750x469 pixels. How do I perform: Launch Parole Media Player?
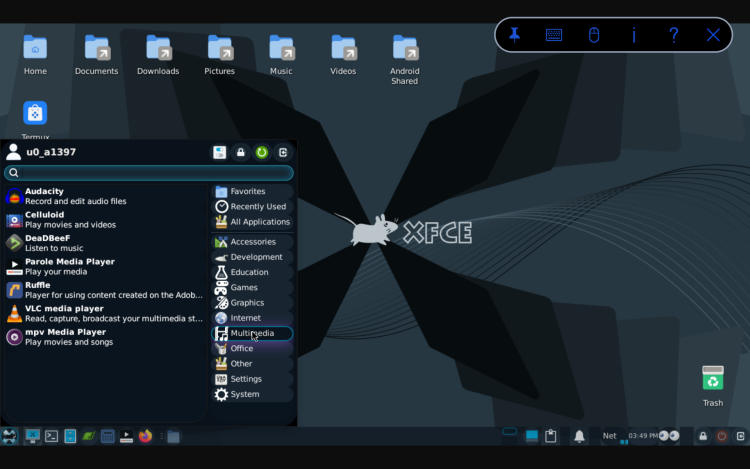click(x=105, y=266)
